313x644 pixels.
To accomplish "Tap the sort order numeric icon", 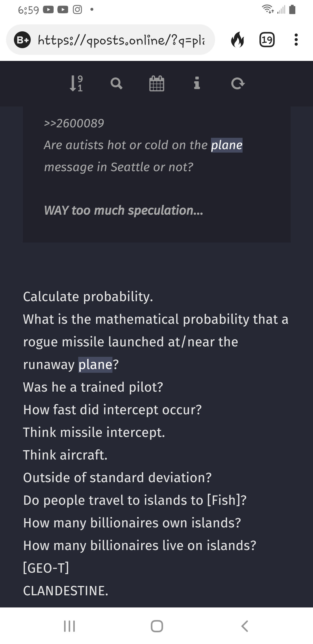I will tap(76, 84).
